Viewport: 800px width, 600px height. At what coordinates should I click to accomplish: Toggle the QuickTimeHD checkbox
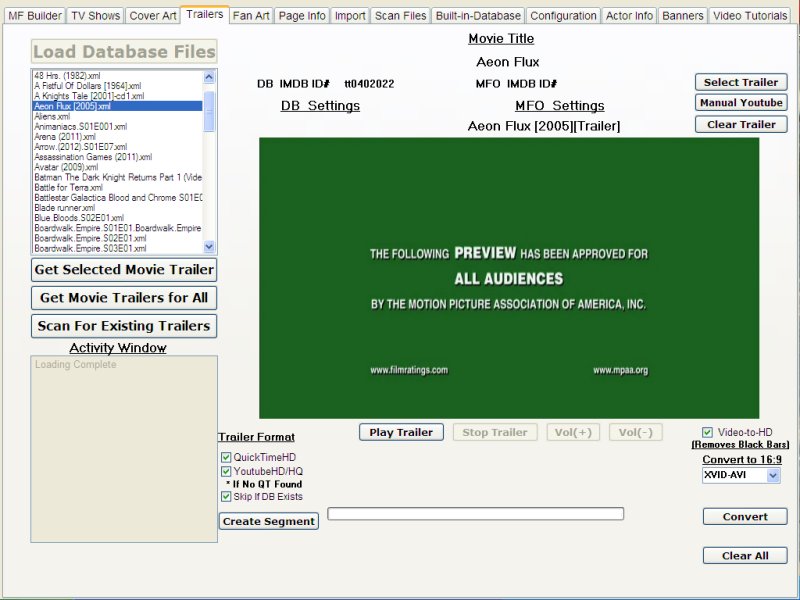(x=226, y=458)
